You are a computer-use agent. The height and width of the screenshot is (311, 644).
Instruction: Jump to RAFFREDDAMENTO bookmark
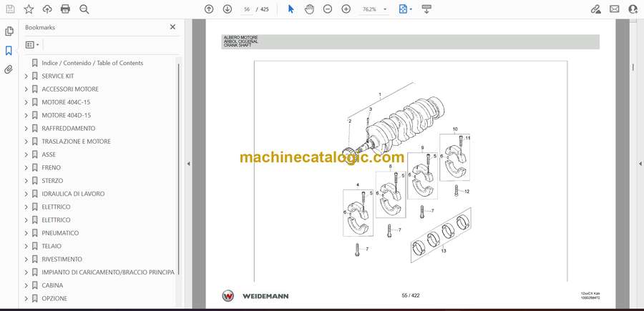coord(69,129)
